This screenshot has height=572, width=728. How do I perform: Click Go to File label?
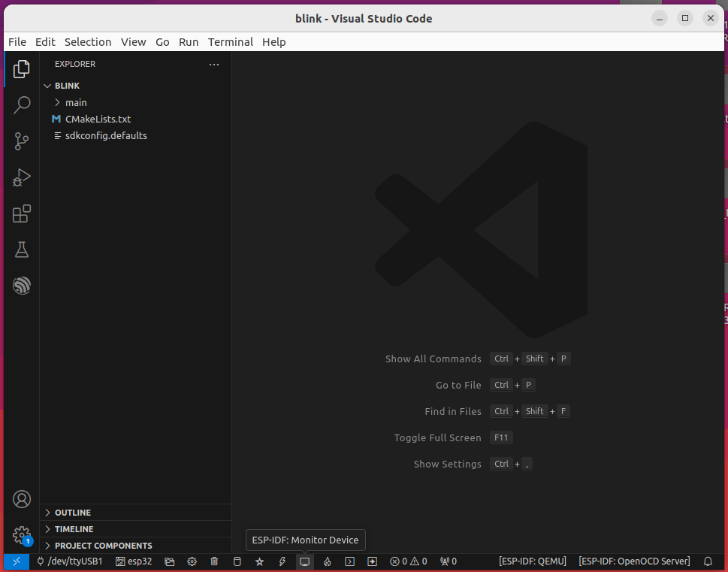(x=458, y=385)
